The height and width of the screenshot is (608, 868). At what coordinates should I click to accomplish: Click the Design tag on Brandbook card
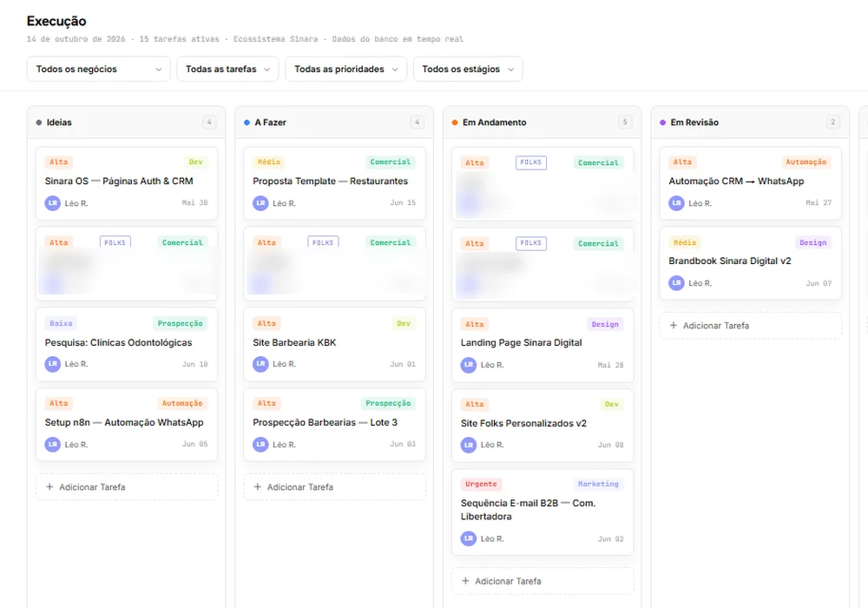pyautogui.click(x=813, y=242)
